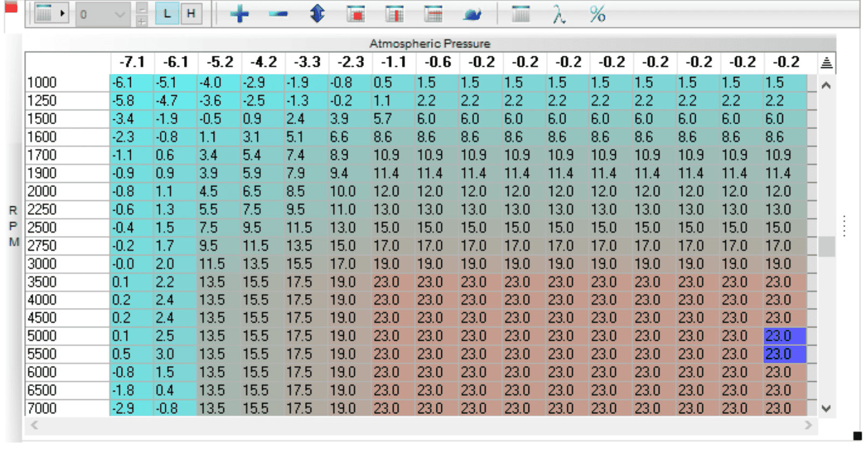Select the 1000 RPM row header
The height and width of the screenshot is (451, 868).
point(68,82)
